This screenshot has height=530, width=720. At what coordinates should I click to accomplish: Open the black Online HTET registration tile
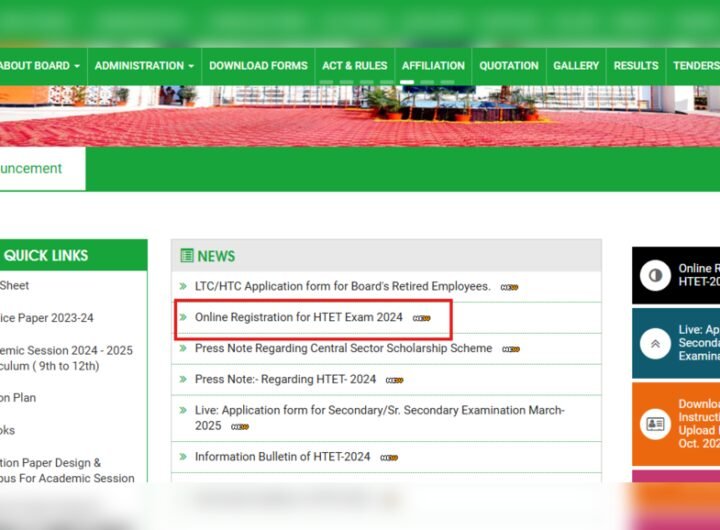[676, 276]
